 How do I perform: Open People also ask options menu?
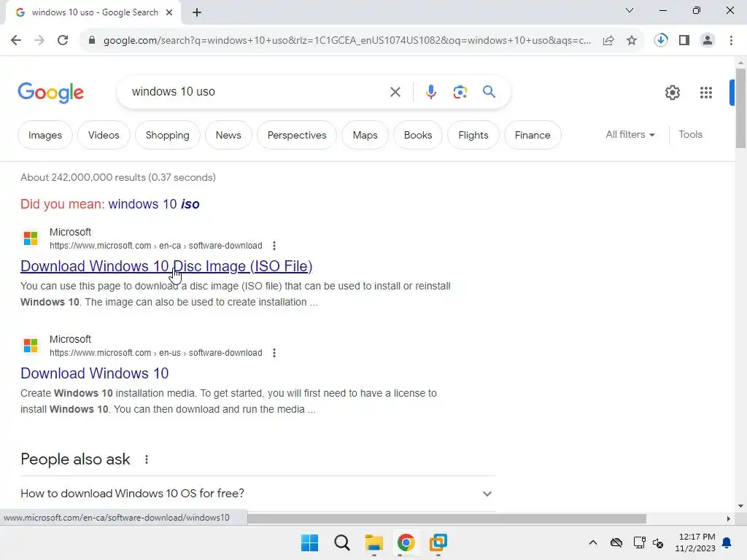point(146,459)
